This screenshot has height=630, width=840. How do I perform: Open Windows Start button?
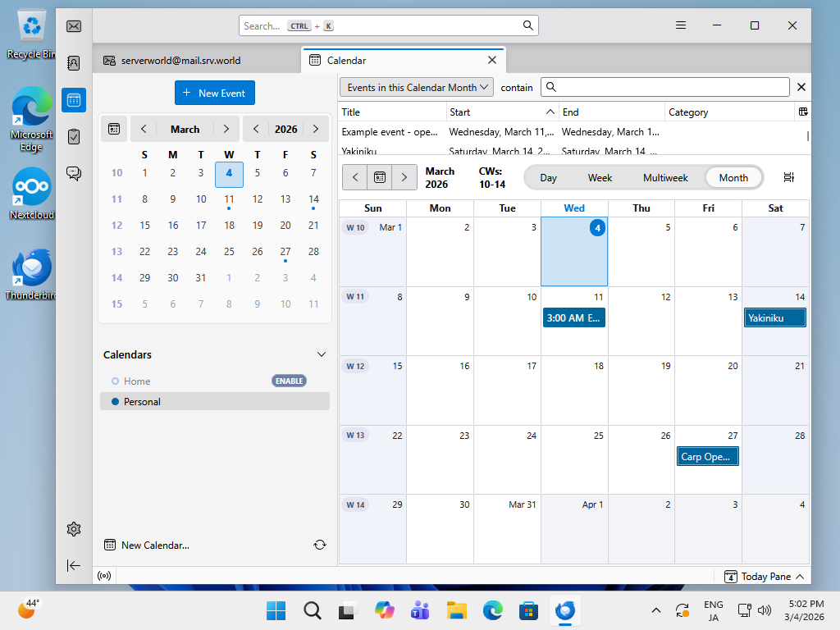pyautogui.click(x=276, y=610)
